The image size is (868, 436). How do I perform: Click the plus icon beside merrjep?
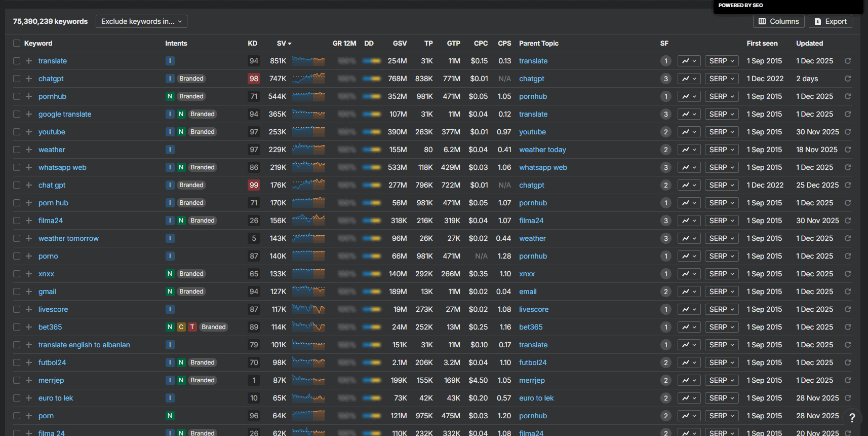pyautogui.click(x=29, y=380)
